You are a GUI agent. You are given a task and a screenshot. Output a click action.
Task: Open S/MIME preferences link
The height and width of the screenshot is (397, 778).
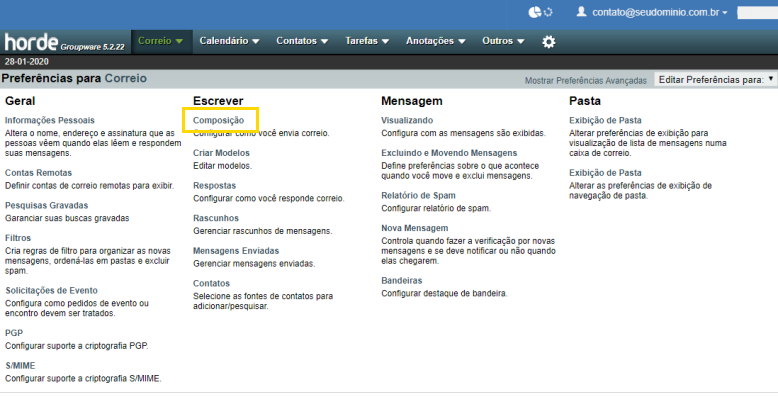click(x=20, y=366)
